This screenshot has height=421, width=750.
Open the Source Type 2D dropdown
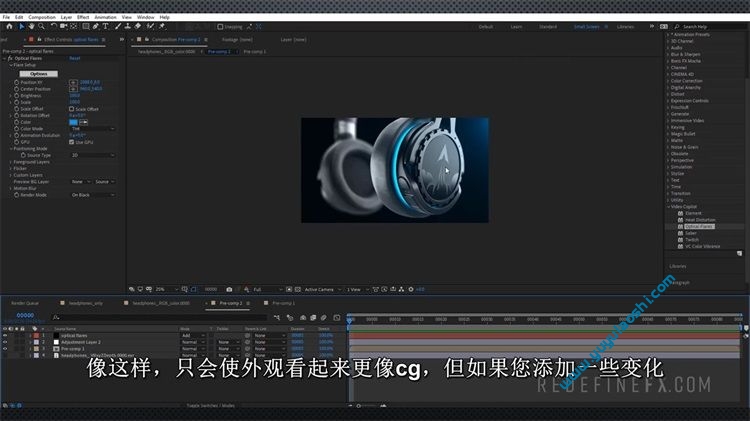click(93, 155)
